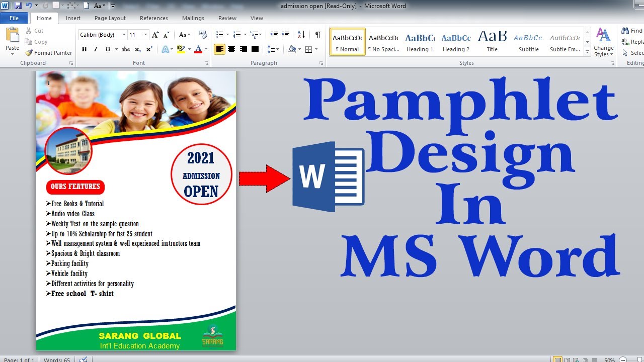Toggle Italic formatting
644x362 pixels.
(x=96, y=49)
